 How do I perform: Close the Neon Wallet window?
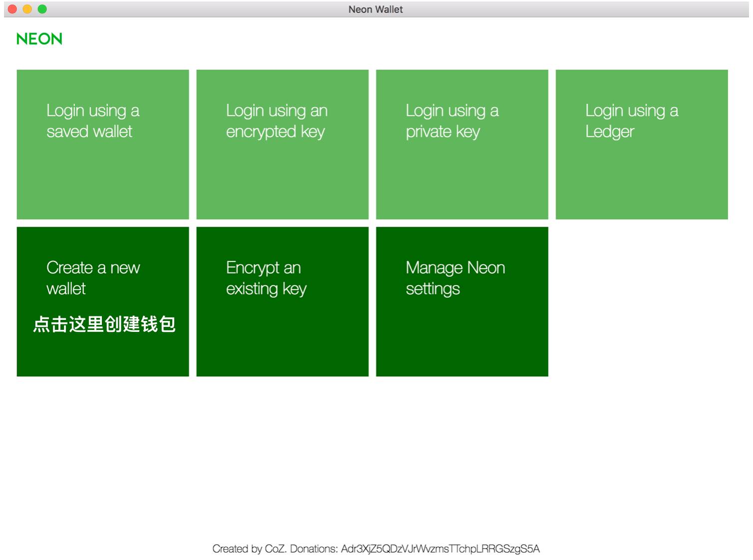(12, 9)
